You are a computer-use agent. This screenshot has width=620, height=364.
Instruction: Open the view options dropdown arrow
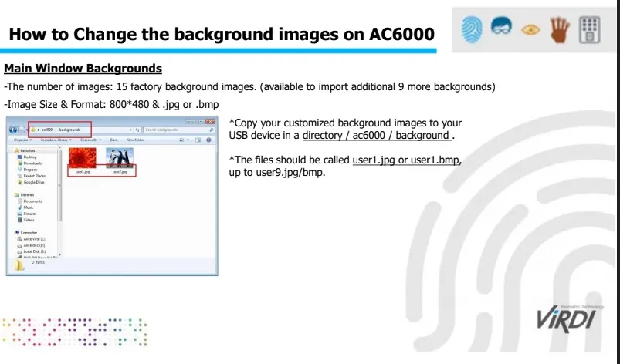pyautogui.click(x=188, y=140)
